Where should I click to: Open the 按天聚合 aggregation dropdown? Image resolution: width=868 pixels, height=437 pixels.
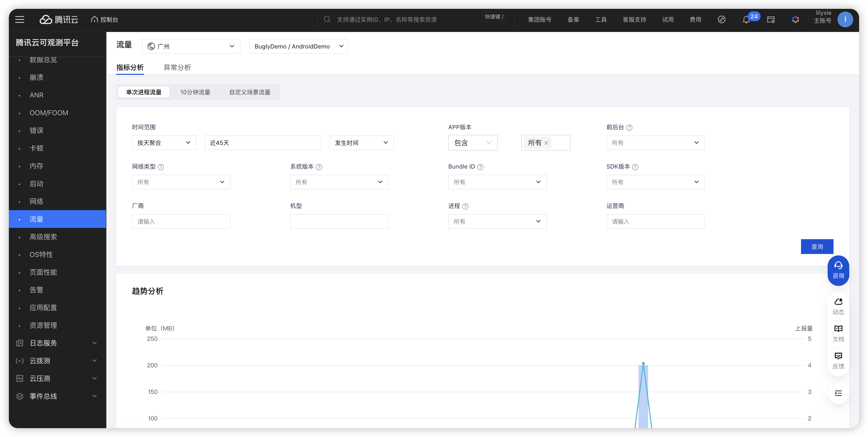click(164, 143)
